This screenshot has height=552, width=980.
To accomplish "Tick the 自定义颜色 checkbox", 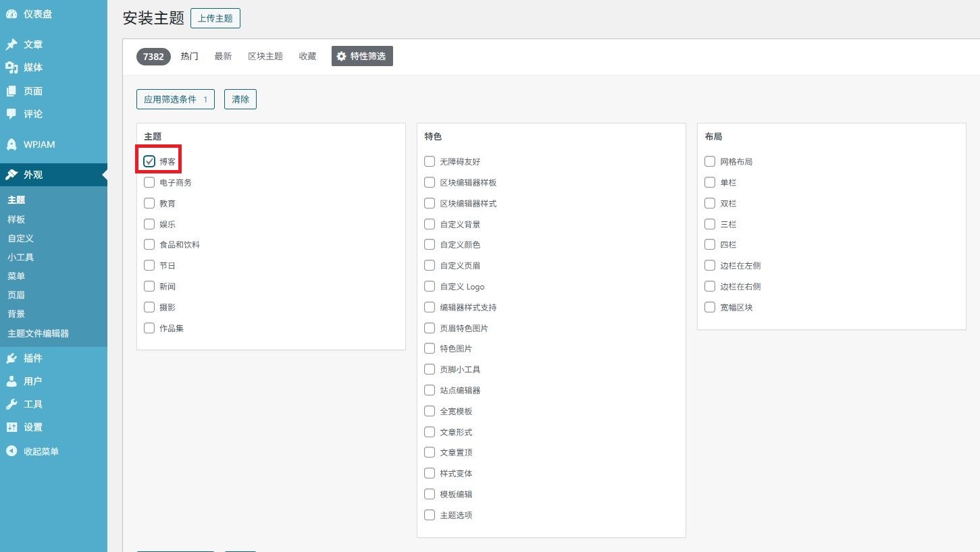I will 430,245.
